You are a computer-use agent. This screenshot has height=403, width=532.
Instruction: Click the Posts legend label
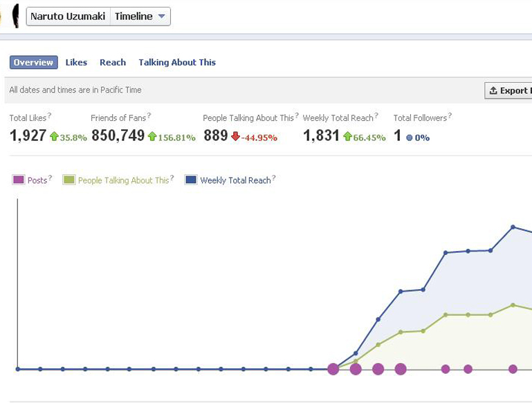click(x=37, y=180)
